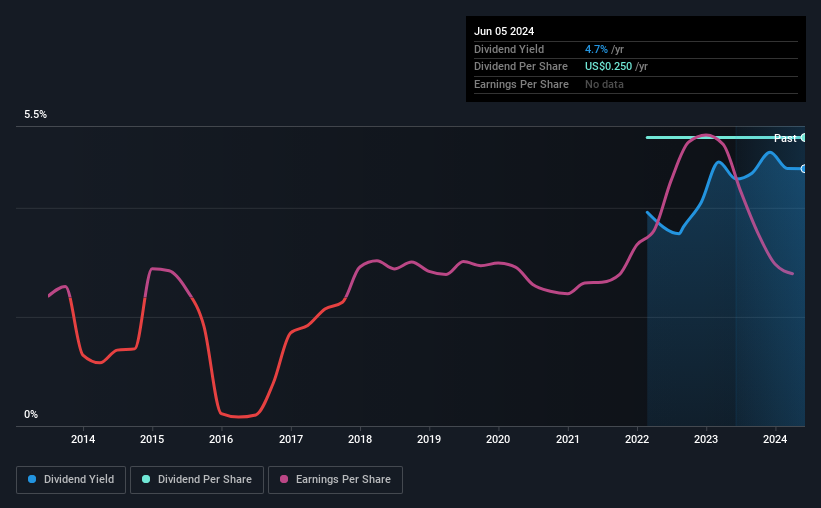Image resolution: width=821 pixels, height=508 pixels.
Task: Toggle the Dividend Yield legend button
Action: 71,479
